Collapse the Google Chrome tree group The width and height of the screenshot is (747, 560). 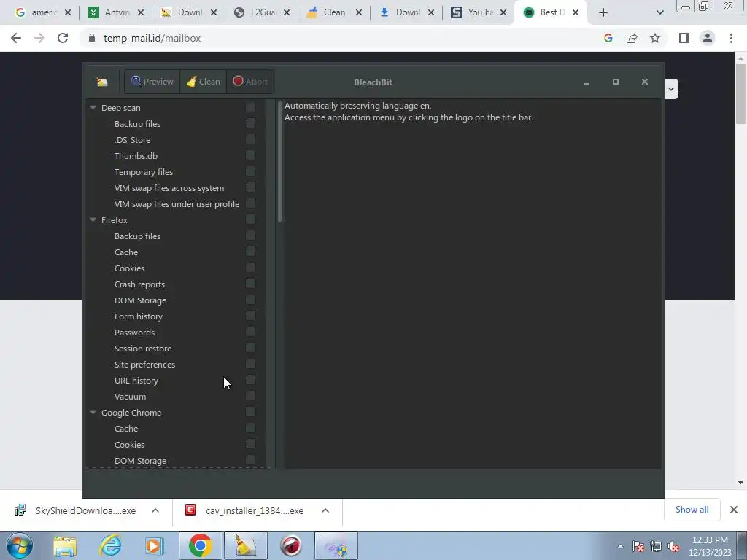click(93, 412)
